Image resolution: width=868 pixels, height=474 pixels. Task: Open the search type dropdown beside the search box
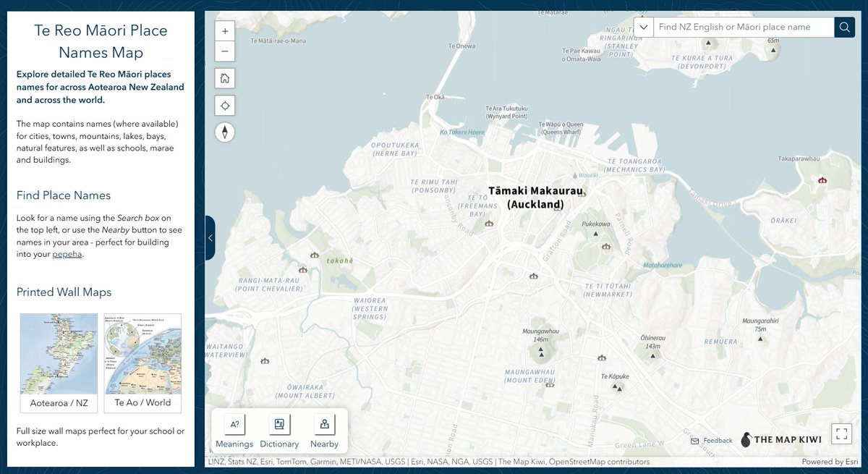tap(643, 27)
